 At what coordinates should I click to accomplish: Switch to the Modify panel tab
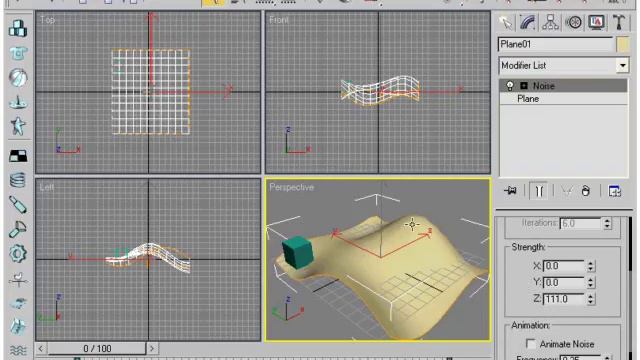pos(528,22)
